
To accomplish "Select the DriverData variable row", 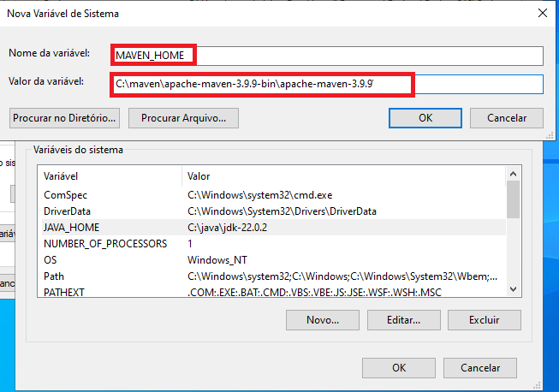I will tap(273, 211).
